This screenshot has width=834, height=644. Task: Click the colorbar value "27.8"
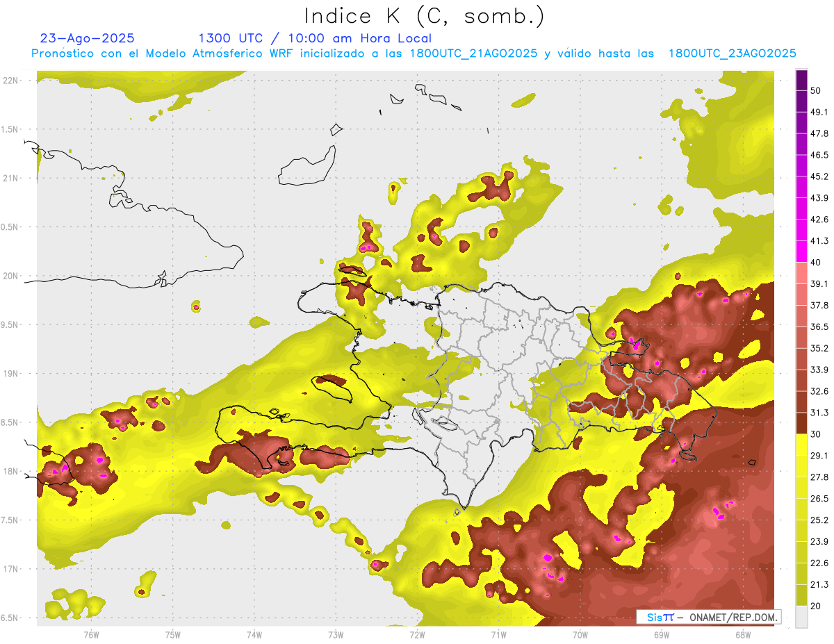point(819,477)
